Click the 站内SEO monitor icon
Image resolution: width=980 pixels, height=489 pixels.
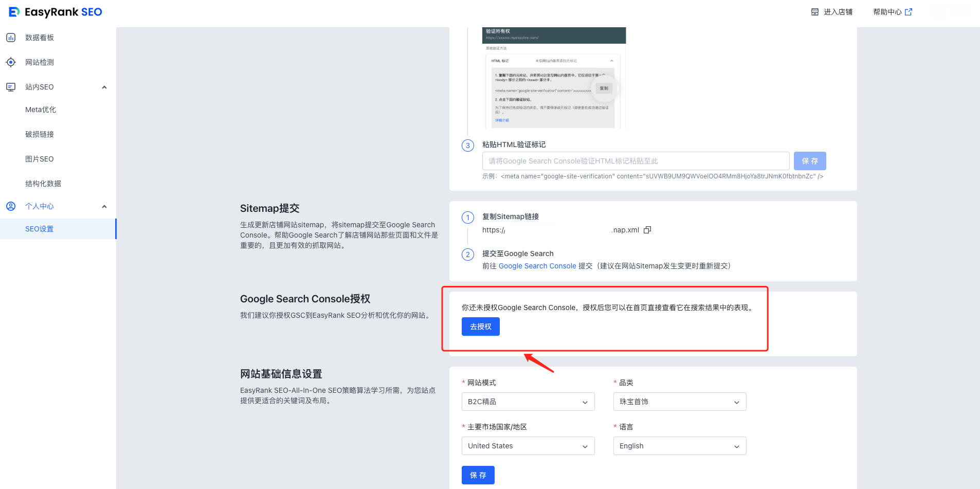coord(11,87)
